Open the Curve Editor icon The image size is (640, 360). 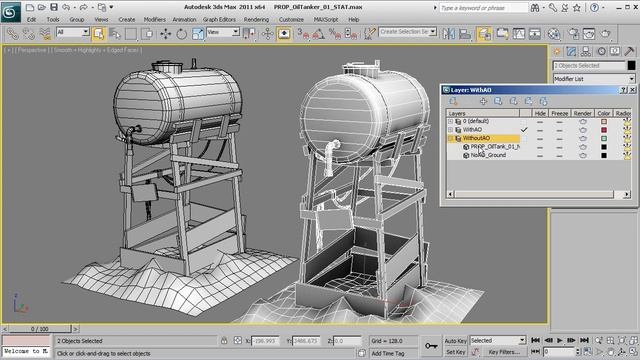tap(519, 34)
